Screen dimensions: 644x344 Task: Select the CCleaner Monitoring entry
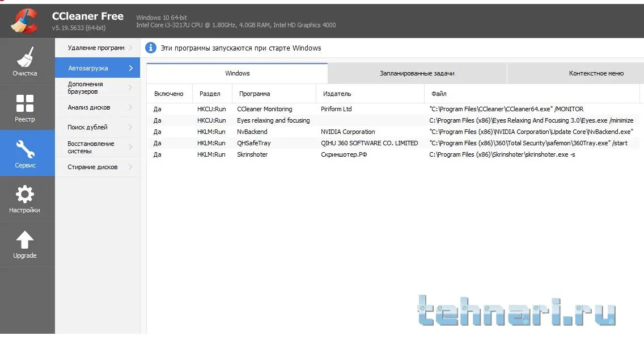[x=265, y=109]
